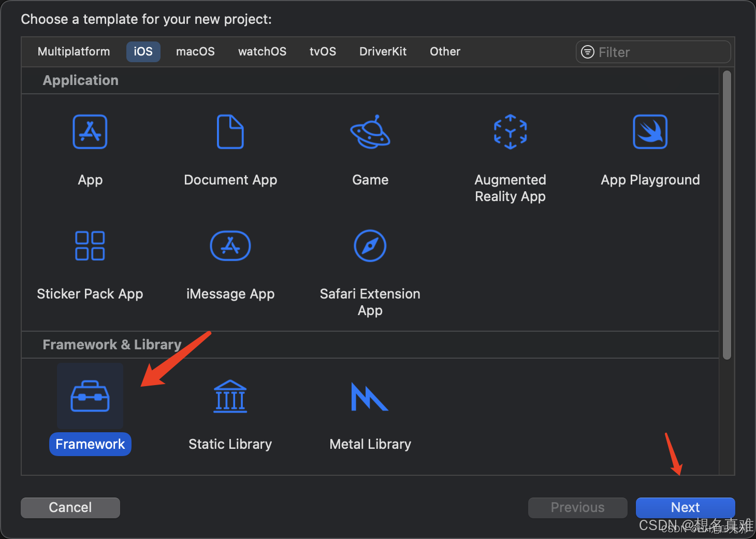Switch to the Multiplatform tab

74,51
